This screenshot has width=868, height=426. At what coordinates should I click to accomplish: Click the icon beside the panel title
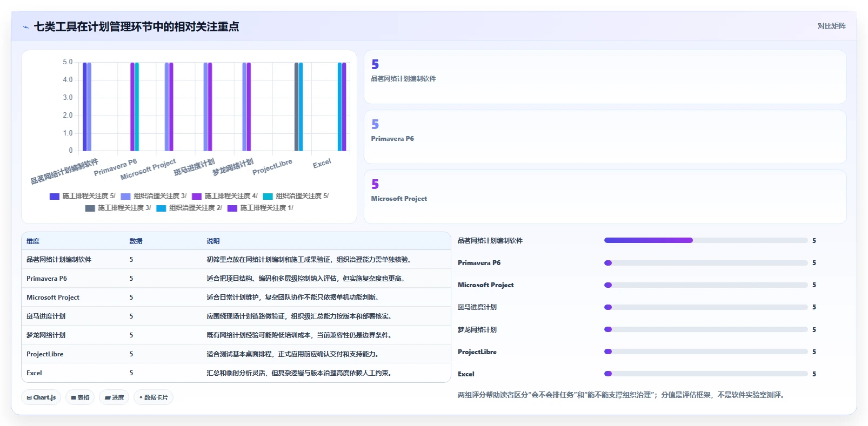click(25, 27)
